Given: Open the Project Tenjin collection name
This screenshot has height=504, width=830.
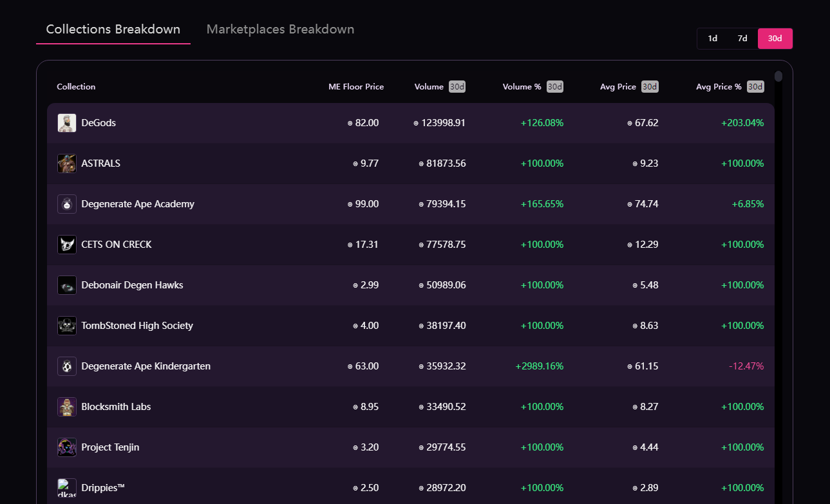Looking at the screenshot, I should click(x=110, y=447).
